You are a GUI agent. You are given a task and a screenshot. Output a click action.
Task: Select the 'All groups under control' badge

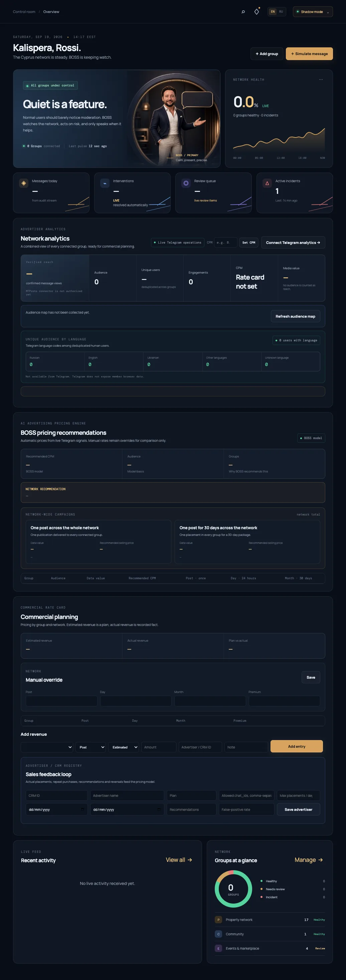tap(50, 86)
